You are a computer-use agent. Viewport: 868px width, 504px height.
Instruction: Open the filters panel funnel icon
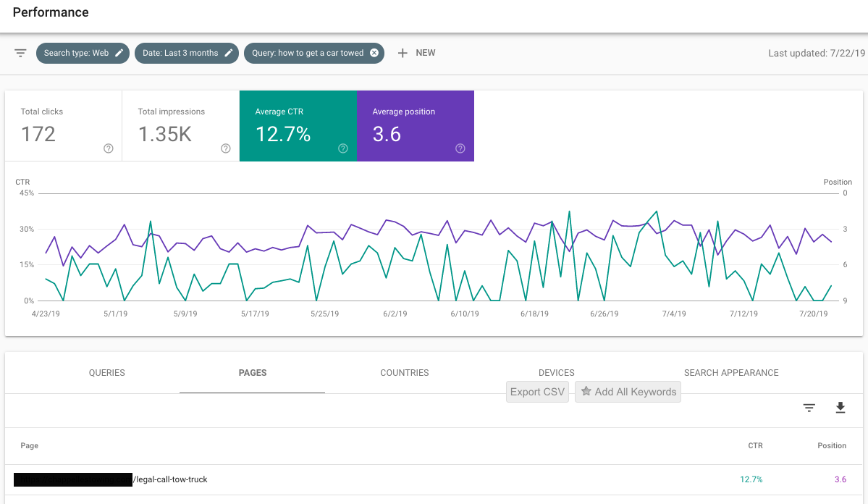click(20, 53)
